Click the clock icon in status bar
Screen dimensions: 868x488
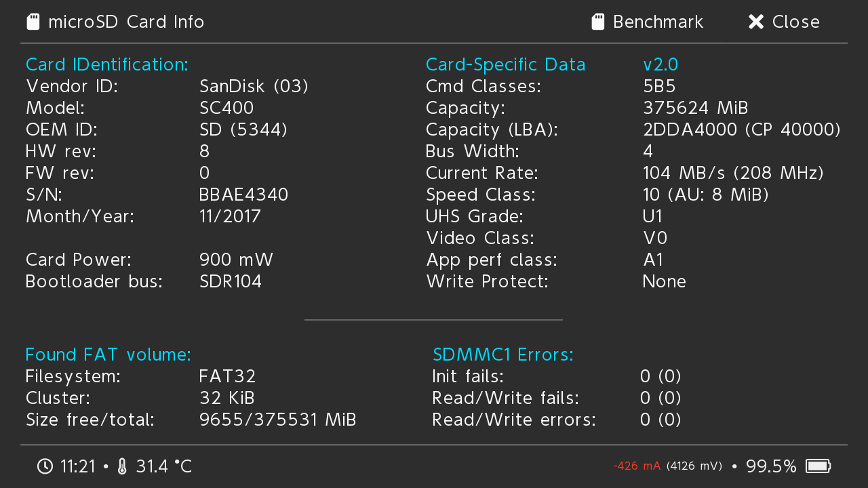coord(45,466)
